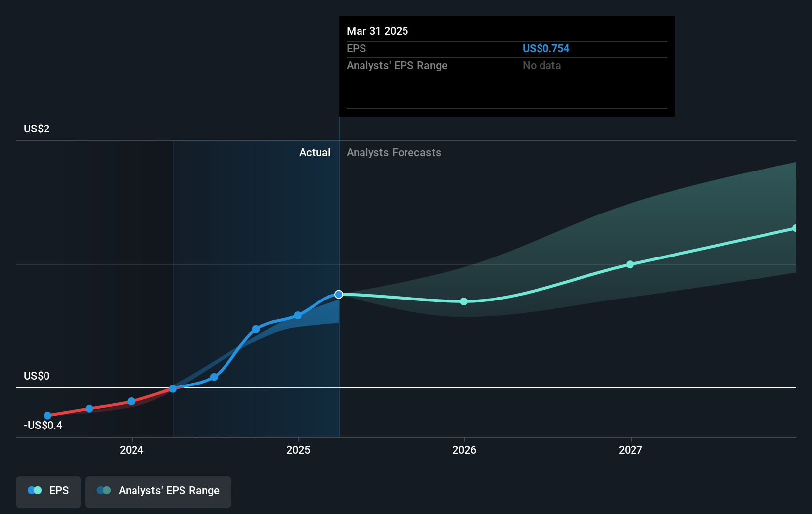Click the EPS data point in mid 2024
Image resolution: width=812 pixels, height=514 pixels.
coord(214,377)
